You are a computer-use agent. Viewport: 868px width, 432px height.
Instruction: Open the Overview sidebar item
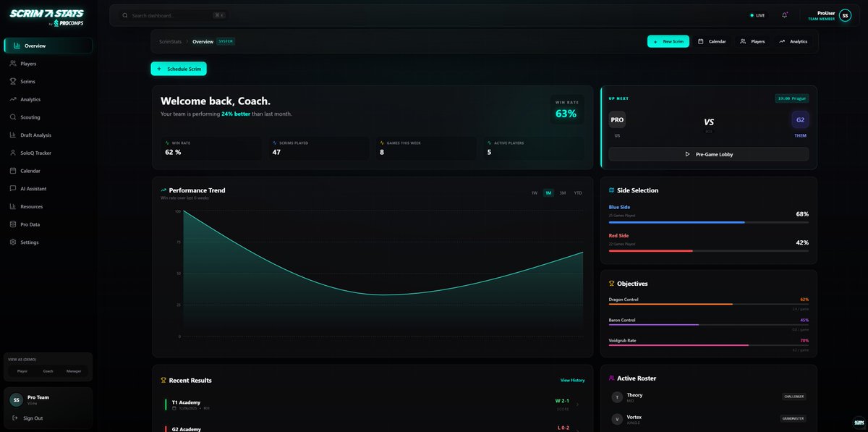coord(48,46)
